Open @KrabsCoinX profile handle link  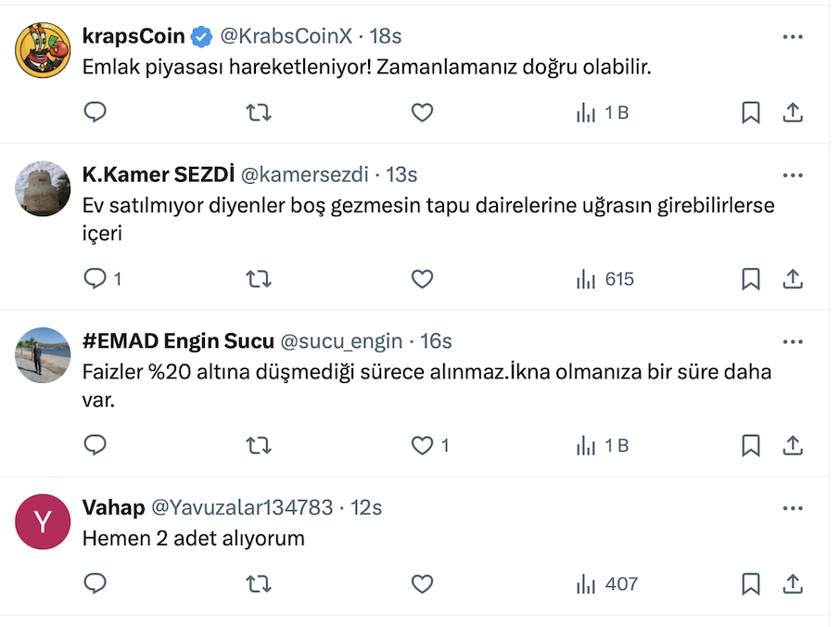pyautogui.click(x=285, y=37)
